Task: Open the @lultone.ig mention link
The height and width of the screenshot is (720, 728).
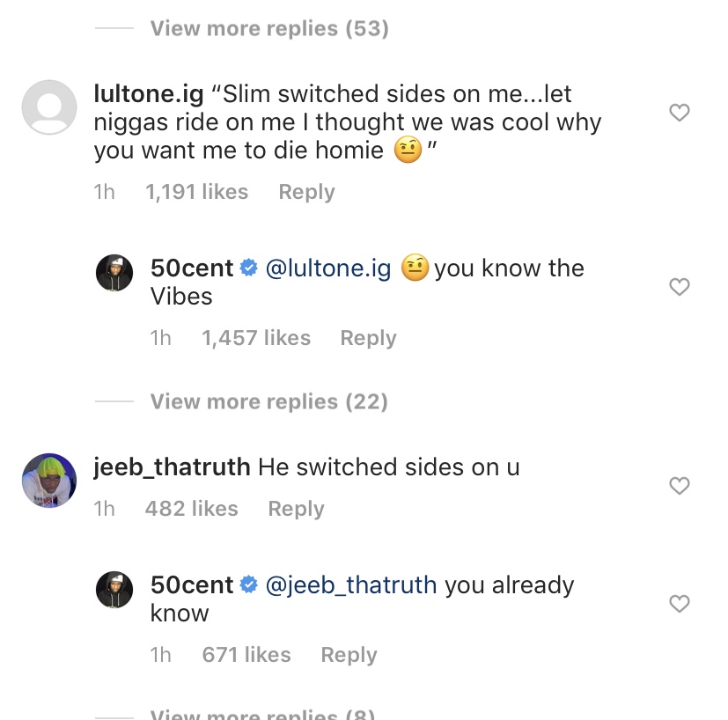Action: tap(327, 268)
